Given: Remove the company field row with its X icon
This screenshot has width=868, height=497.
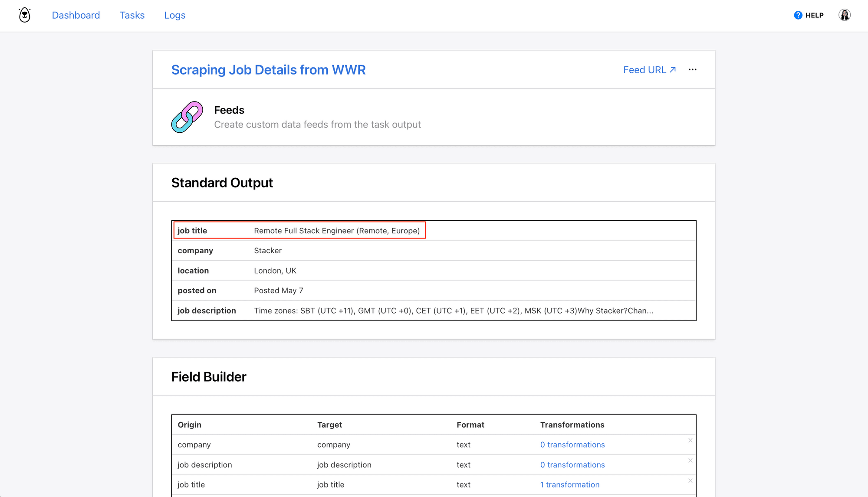Looking at the screenshot, I should tap(690, 440).
